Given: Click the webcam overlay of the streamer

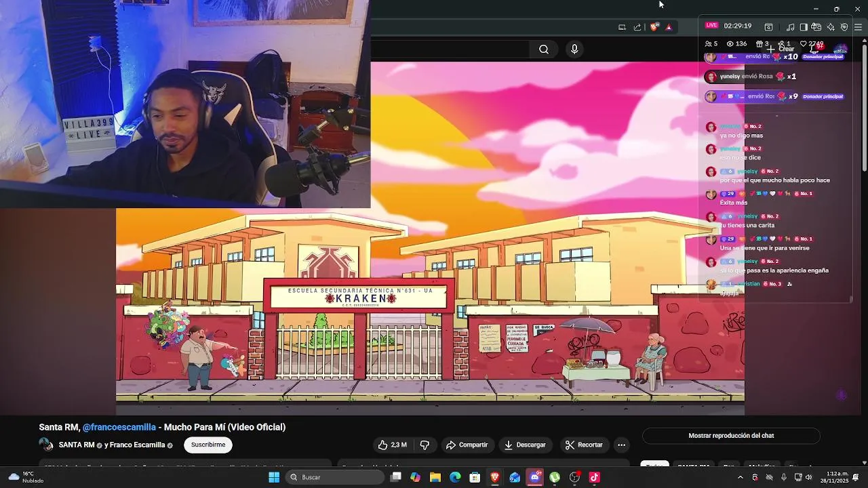Looking at the screenshot, I should [185, 104].
